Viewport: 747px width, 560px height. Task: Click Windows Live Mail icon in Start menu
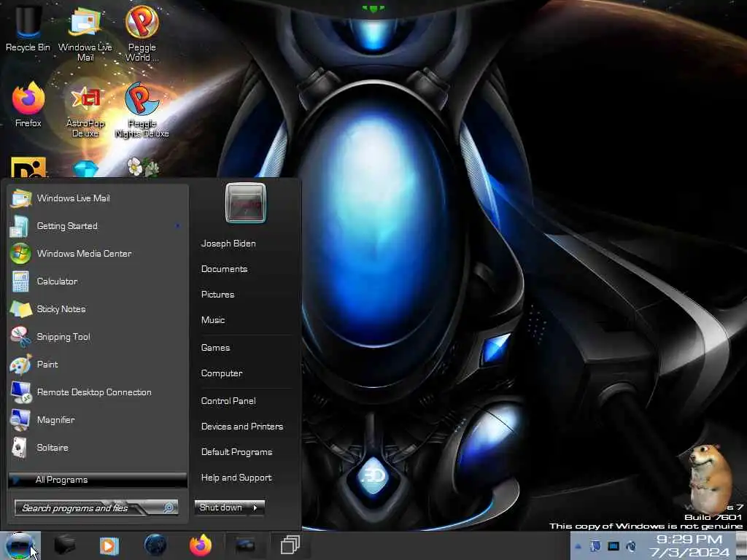pyautogui.click(x=21, y=198)
